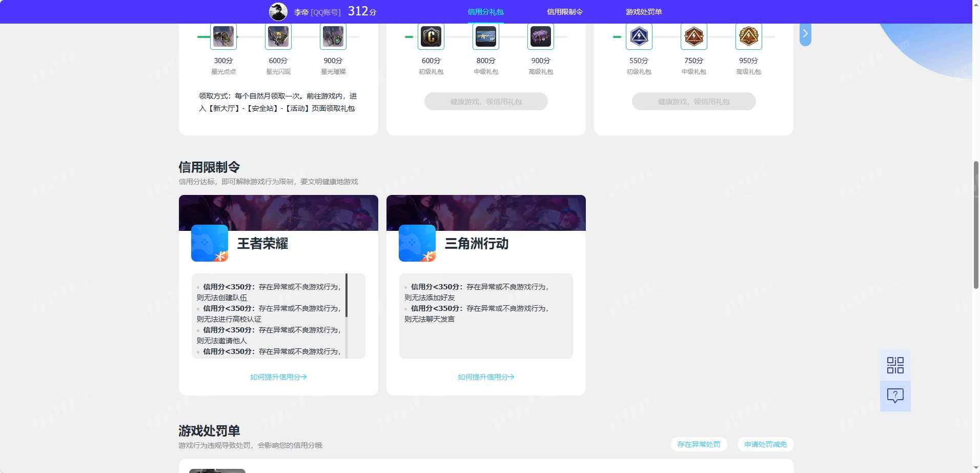
Task: Click the 600分 初级礼包 gold C icon
Action: [431, 36]
